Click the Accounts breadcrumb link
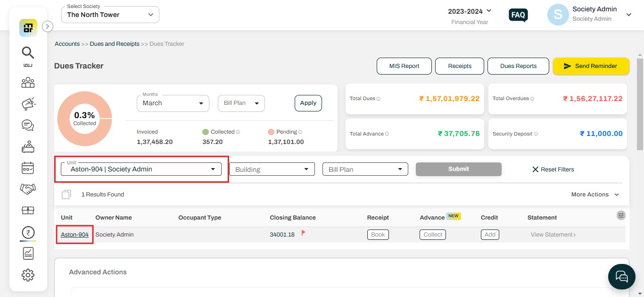This screenshot has width=644, height=297. [x=67, y=43]
